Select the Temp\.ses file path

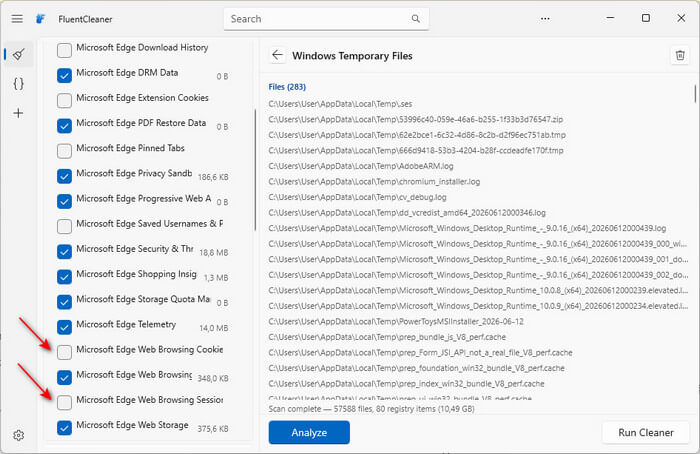click(x=340, y=104)
